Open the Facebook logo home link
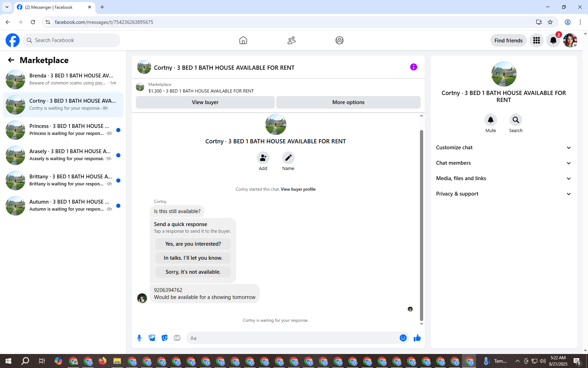 13,40
